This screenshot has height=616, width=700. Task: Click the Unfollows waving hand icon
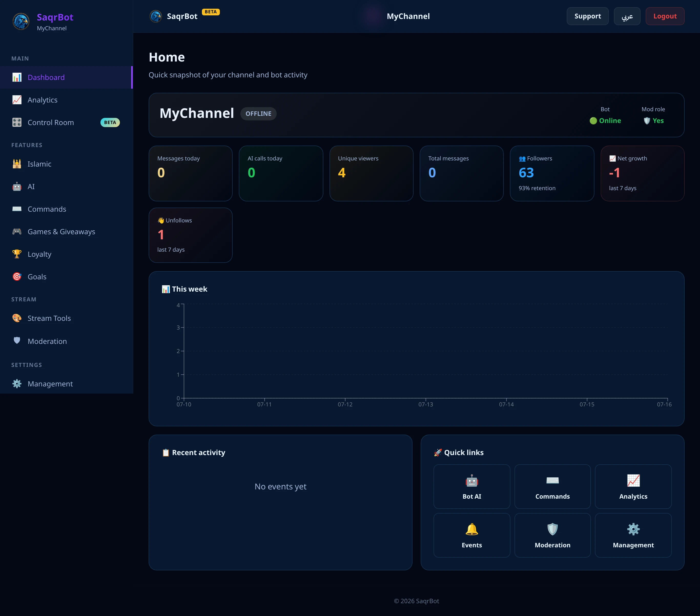point(161,221)
